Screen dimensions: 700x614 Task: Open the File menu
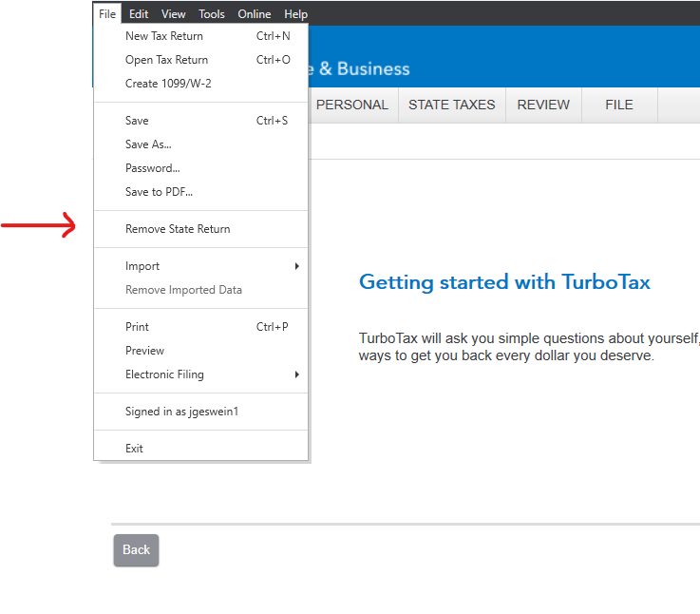click(107, 14)
